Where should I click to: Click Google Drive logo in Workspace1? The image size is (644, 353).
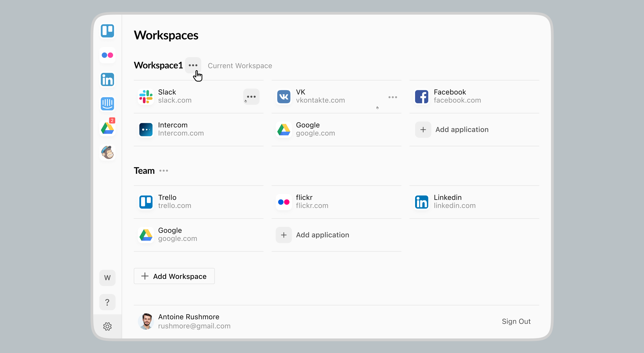(283, 130)
